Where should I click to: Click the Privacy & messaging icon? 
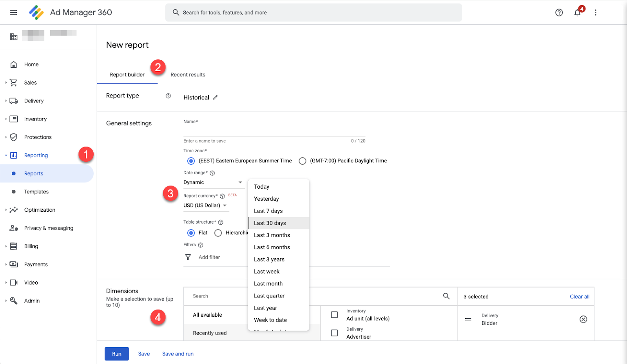coord(14,228)
